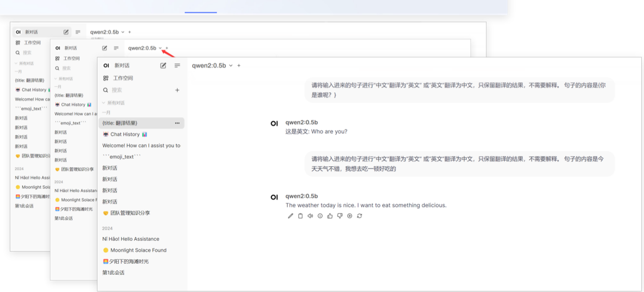Open 第1此会话 chat in back window
Screen dimensions: 644x292
(x=24, y=206)
